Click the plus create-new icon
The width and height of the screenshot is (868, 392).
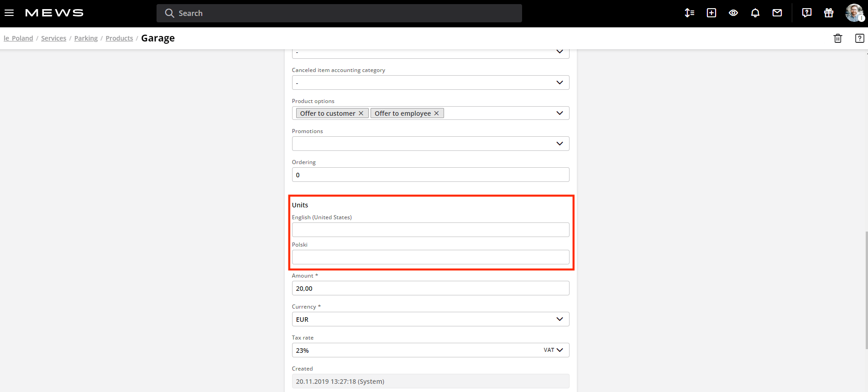click(711, 13)
